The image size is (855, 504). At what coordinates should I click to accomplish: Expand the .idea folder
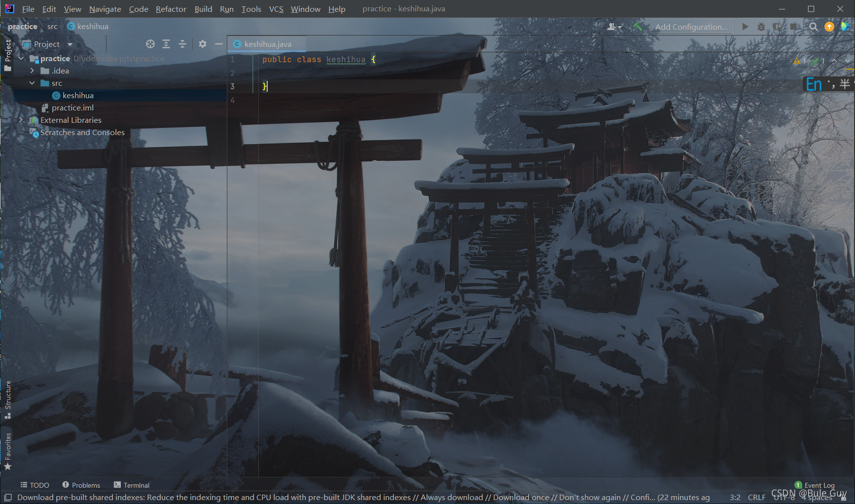(32, 71)
